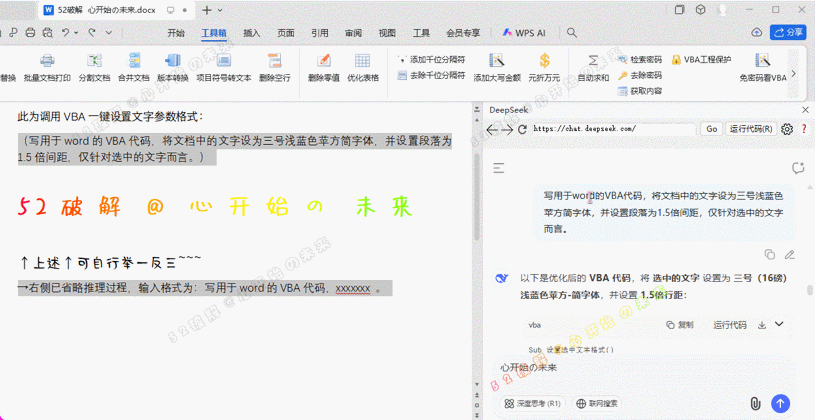This screenshot has height=420, width=815.
Task: Click 运行代码 on the vba code block
Action: coord(730,325)
